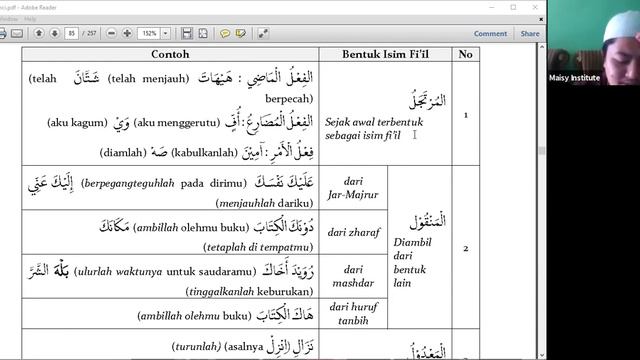Select the Maisy Institute video thumbnail

tap(593, 42)
